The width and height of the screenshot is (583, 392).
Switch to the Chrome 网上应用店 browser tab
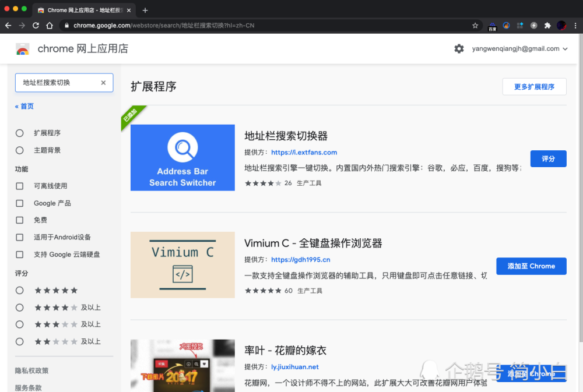pos(85,10)
